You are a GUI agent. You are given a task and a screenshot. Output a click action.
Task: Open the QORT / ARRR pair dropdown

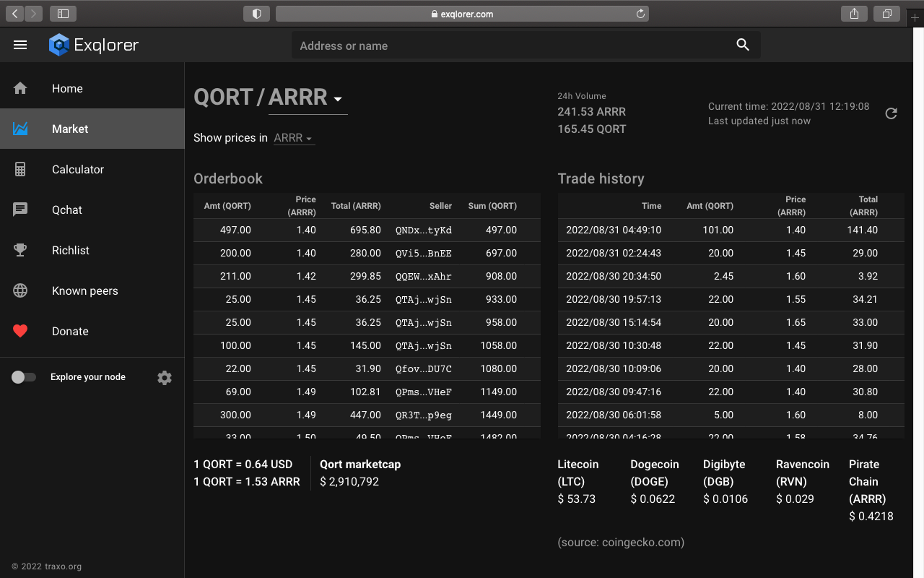pos(308,98)
